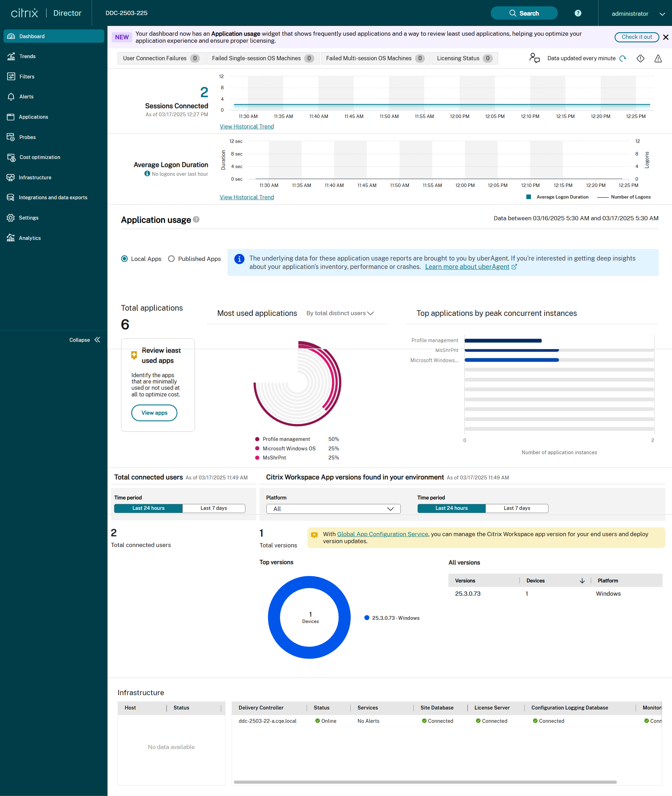Collapse the sidebar with double-chevron icon
672x796 pixels.
pos(98,340)
